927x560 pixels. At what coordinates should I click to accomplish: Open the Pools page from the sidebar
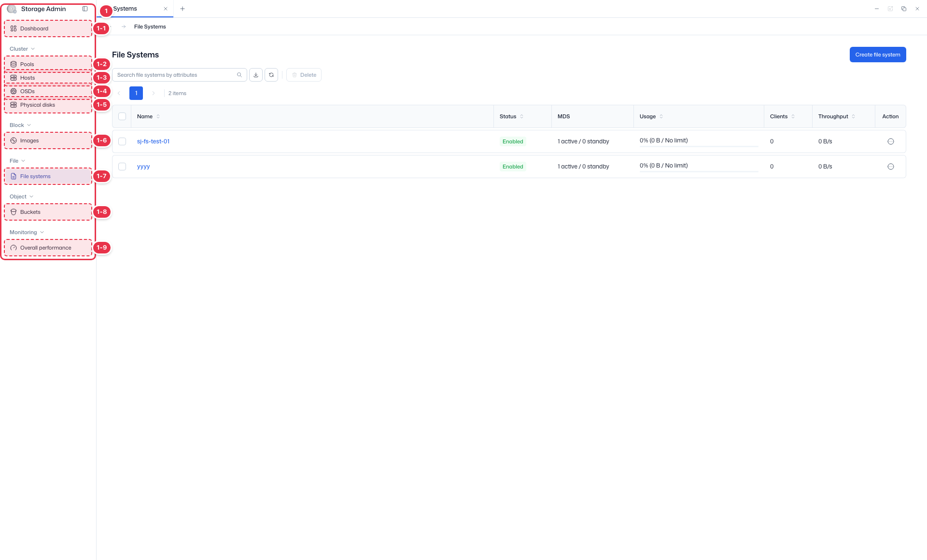[48, 64]
